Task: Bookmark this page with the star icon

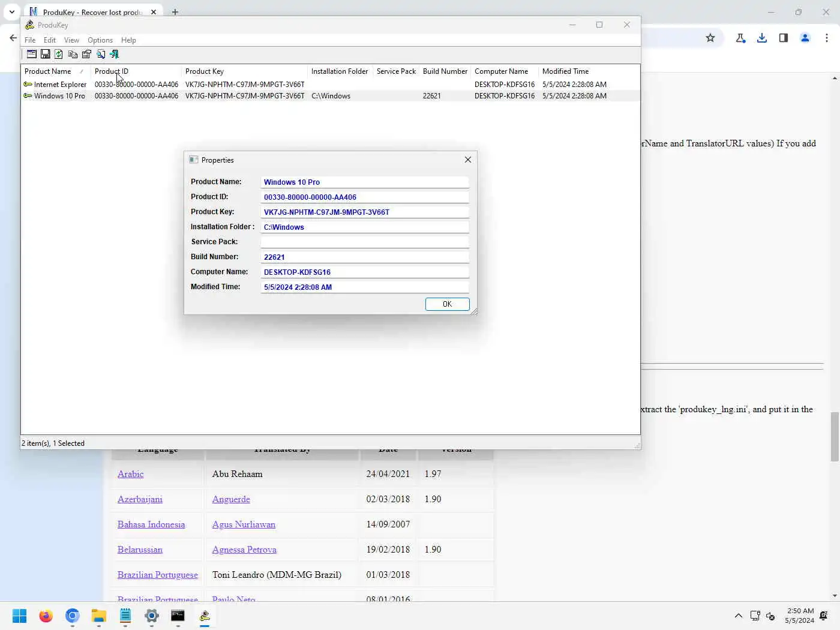Action: pyautogui.click(x=710, y=38)
